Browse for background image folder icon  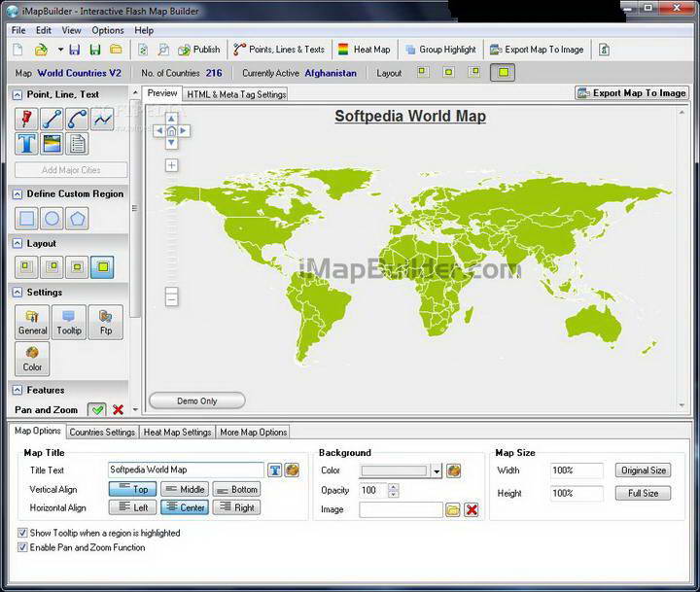(x=453, y=509)
